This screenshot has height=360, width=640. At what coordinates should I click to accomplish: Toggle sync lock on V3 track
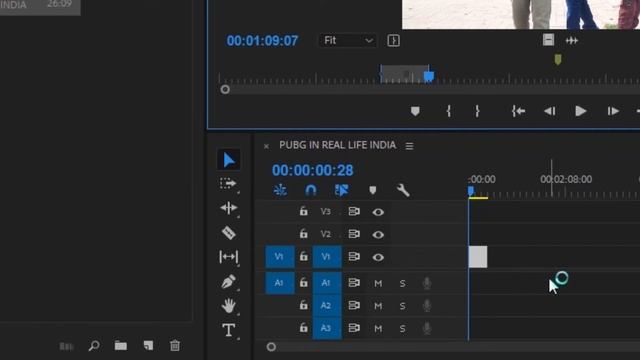pos(354,211)
